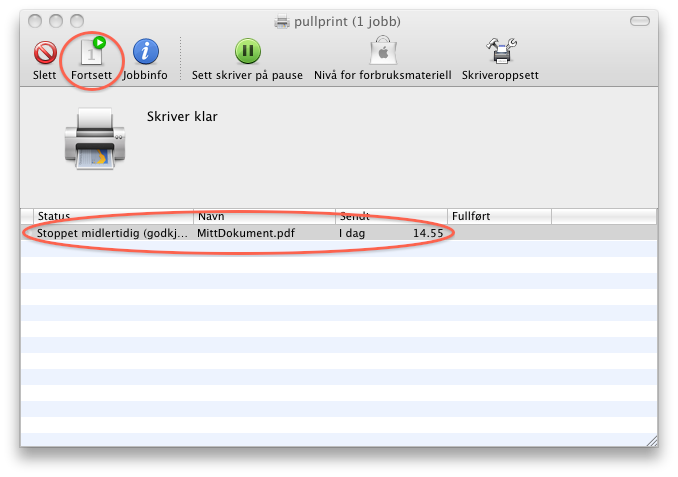
Task: Click the Stoppet midlertidig status cell
Action: click(111, 232)
